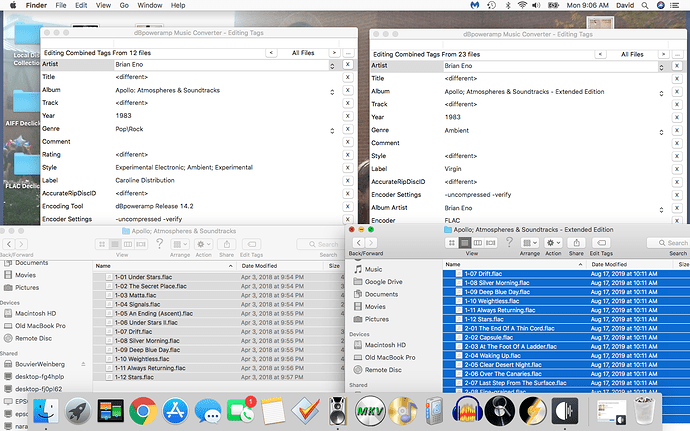This screenshot has width=690, height=431.
Task: Go to next file in the 23 files window
Action: [x=664, y=54]
